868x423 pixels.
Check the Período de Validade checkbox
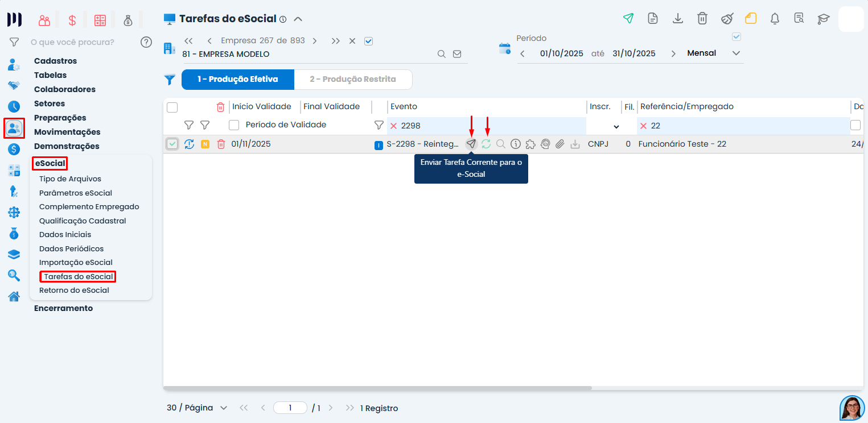click(234, 125)
